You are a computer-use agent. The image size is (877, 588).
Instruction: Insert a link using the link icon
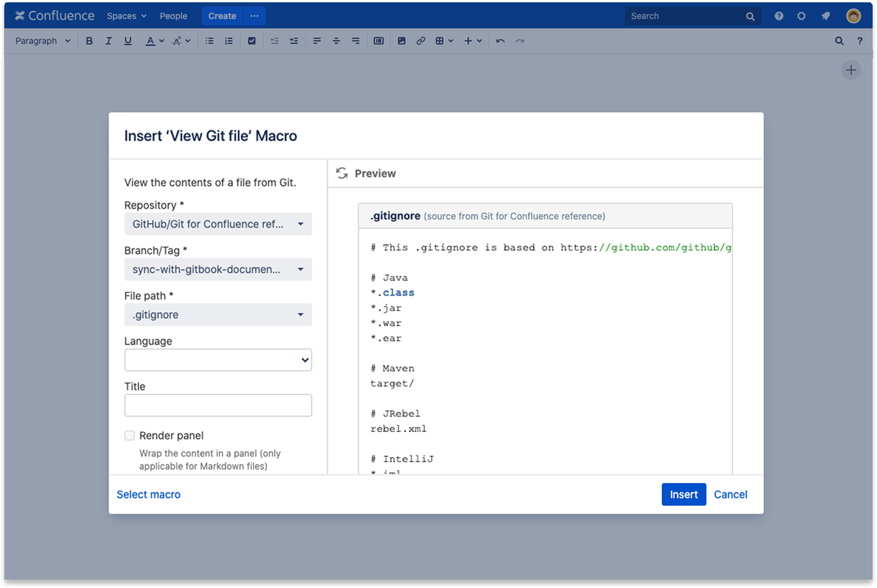(421, 41)
